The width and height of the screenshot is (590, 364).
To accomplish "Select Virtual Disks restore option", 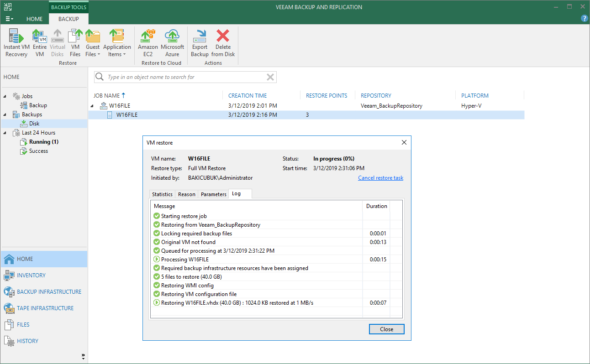I will point(58,43).
